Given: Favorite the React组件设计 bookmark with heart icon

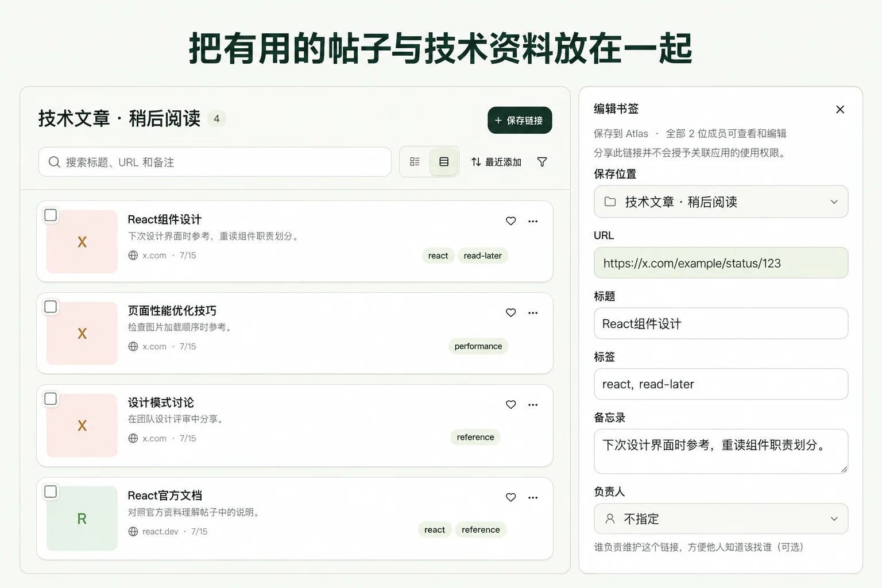Looking at the screenshot, I should (x=510, y=221).
